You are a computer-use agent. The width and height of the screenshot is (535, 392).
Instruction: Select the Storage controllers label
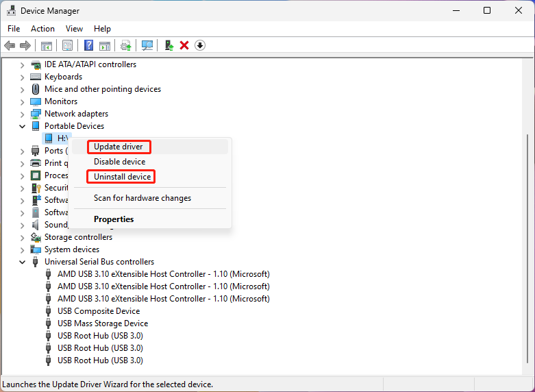coord(79,237)
